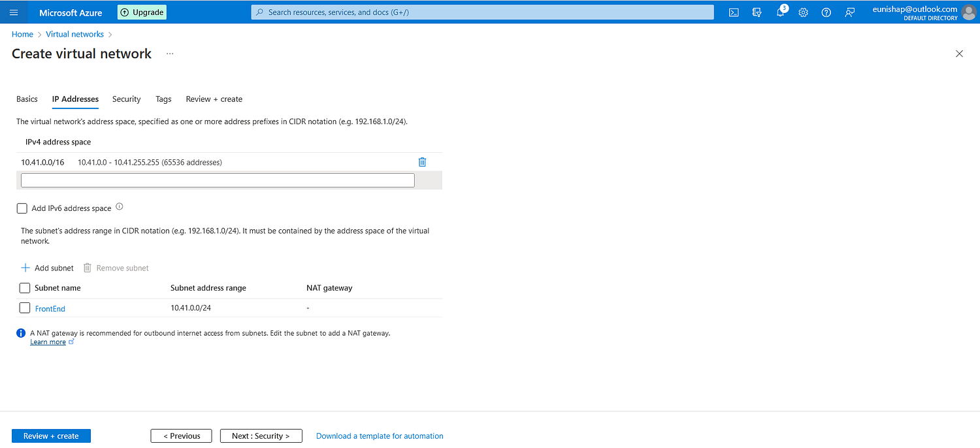
Task: Toggle the select-all subnets header checkbox
Action: point(25,288)
